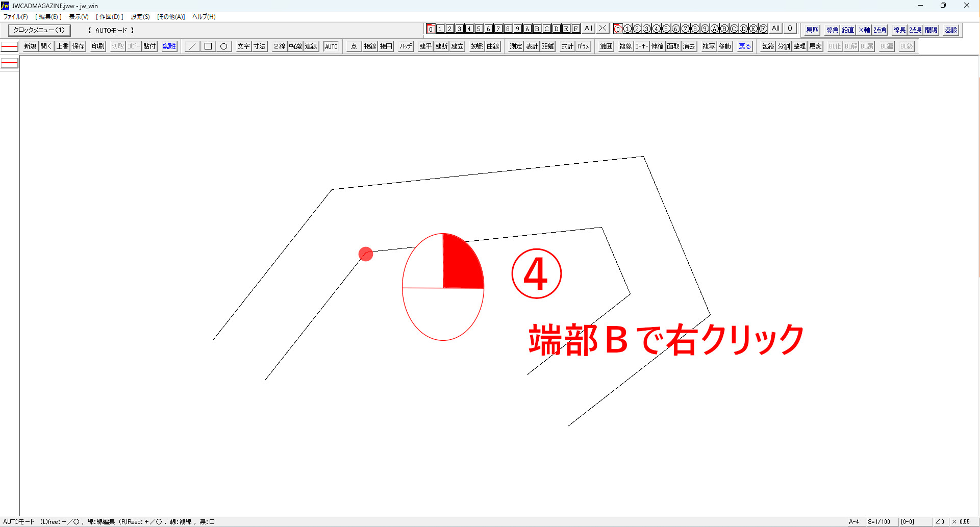This screenshot has height=527, width=980.
Task: Open the S=1/100 scale selector
Action: [x=879, y=522]
